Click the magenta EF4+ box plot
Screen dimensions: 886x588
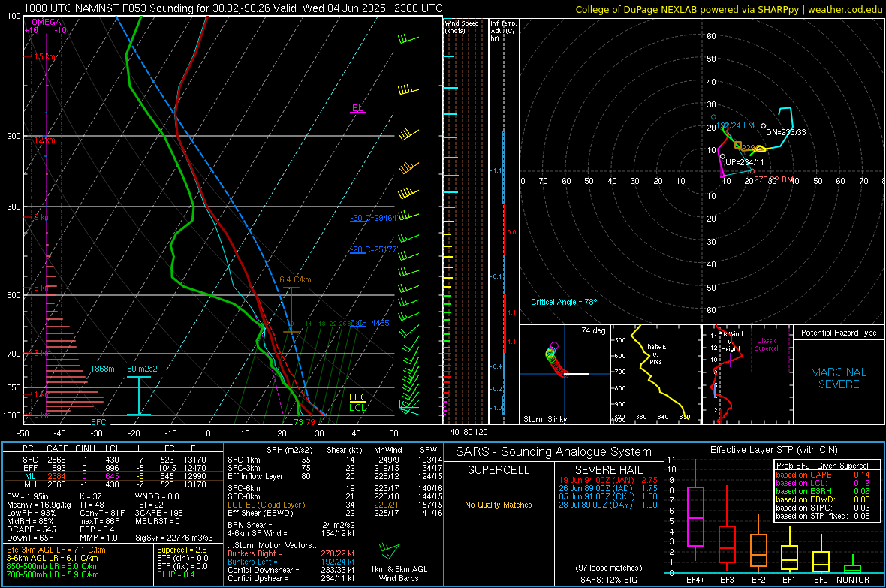pyautogui.click(x=695, y=509)
